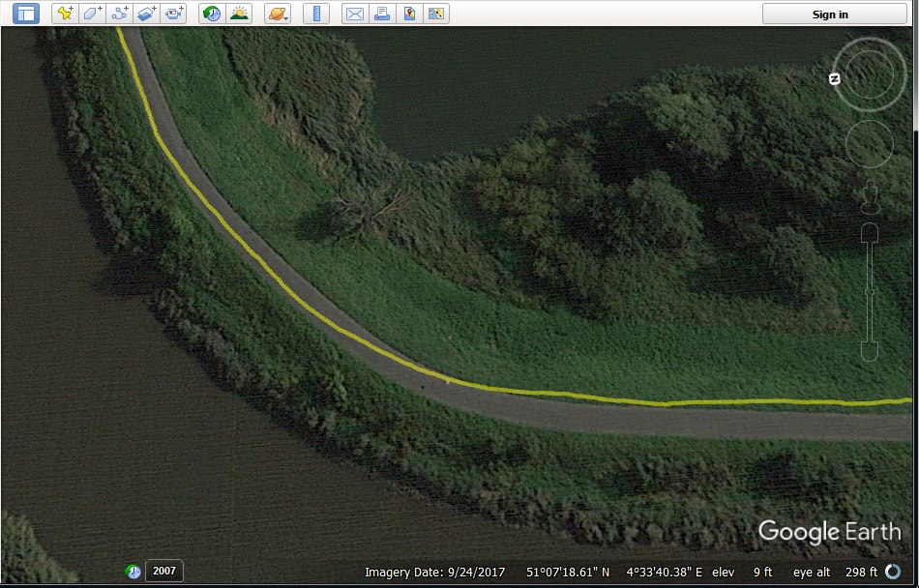Click the Imagery Date 9/24/2017 text
919x588 pixels.
coord(434,573)
